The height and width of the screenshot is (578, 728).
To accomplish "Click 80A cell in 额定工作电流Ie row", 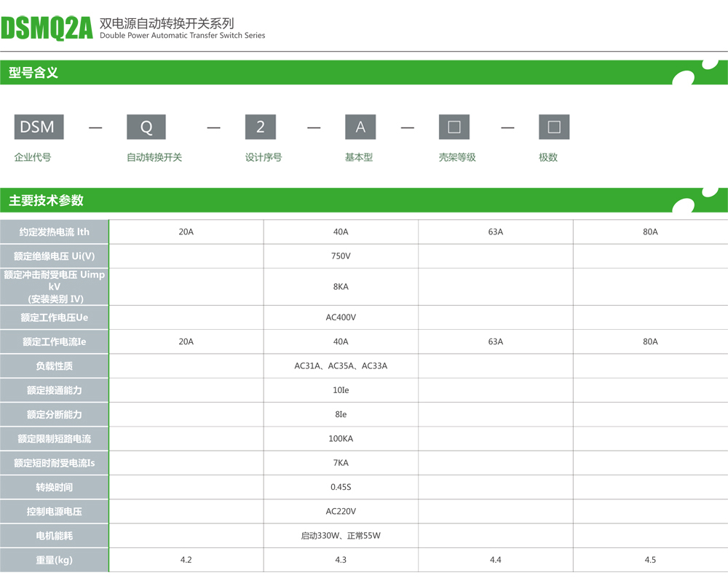I will pyautogui.click(x=650, y=341).
